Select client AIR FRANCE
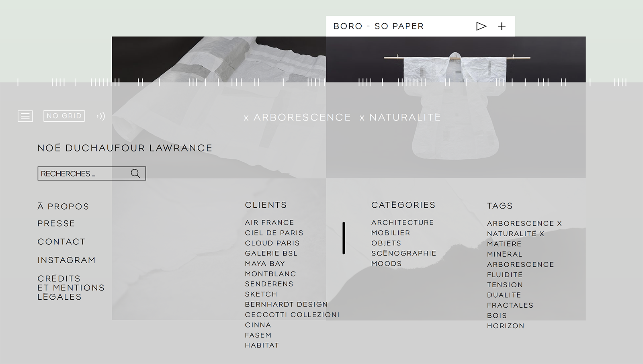This screenshot has height=364, width=643. coord(269,223)
